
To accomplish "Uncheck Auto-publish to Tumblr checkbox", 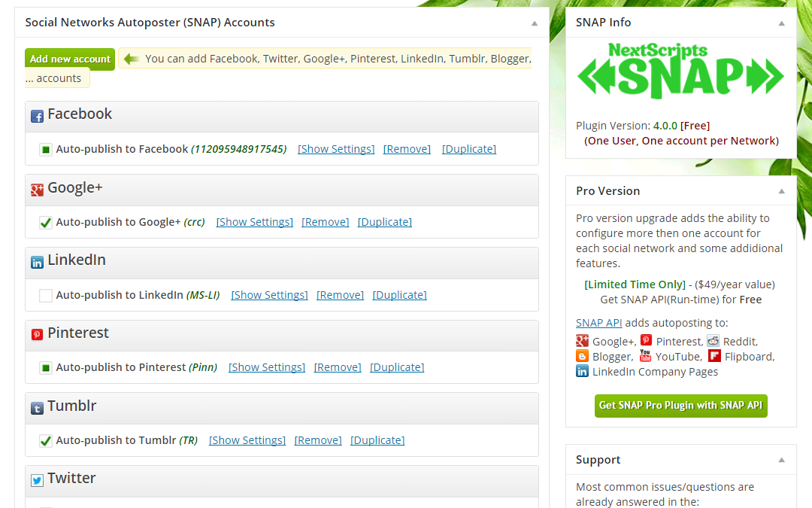I will [46, 441].
